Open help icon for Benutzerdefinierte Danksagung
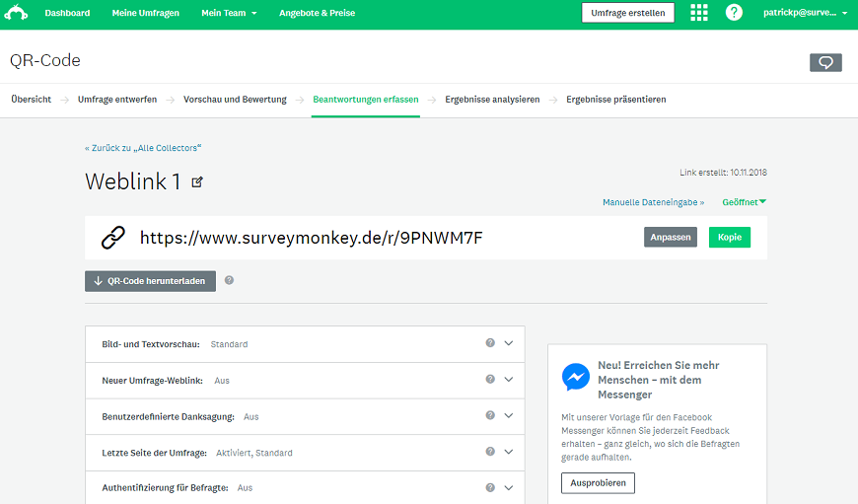 490,415
